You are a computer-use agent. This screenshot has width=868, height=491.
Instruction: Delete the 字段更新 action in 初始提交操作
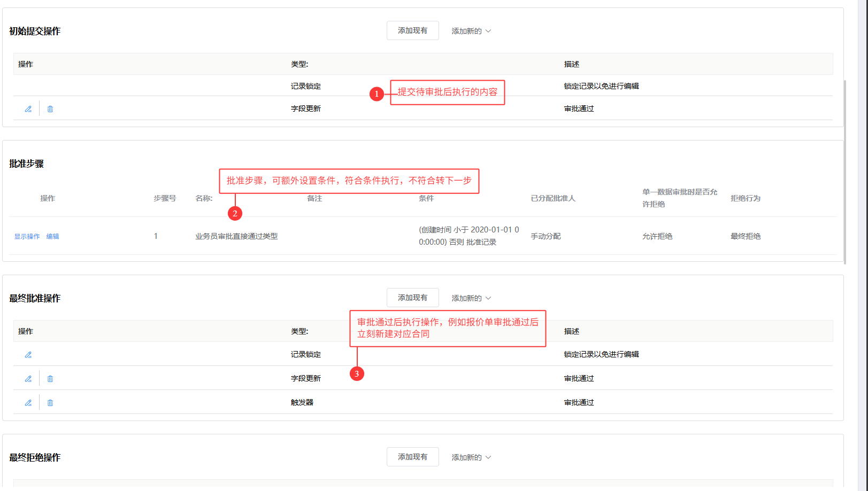50,109
